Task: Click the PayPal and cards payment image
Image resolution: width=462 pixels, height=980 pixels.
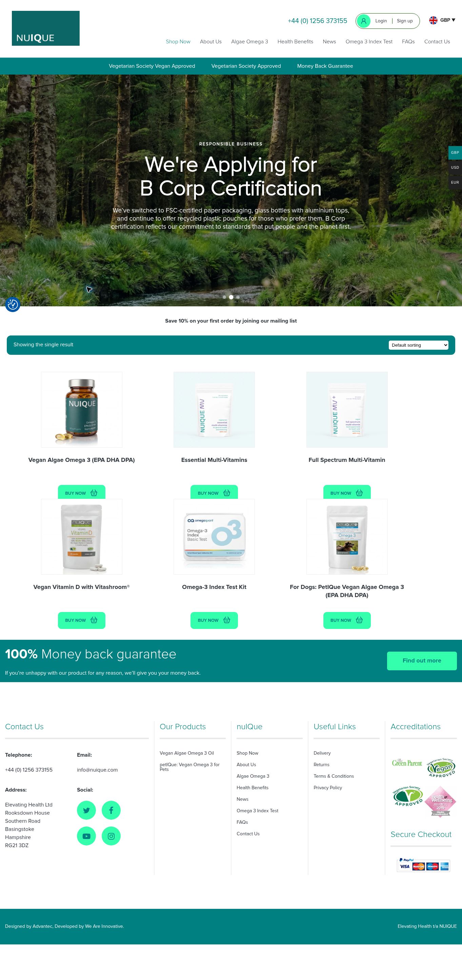Action: pyautogui.click(x=423, y=865)
